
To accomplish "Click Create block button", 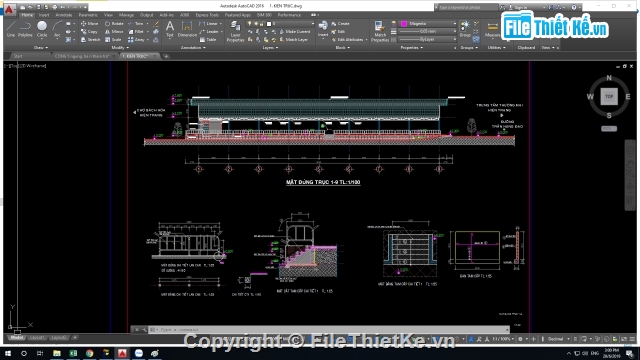I will coord(340,24).
